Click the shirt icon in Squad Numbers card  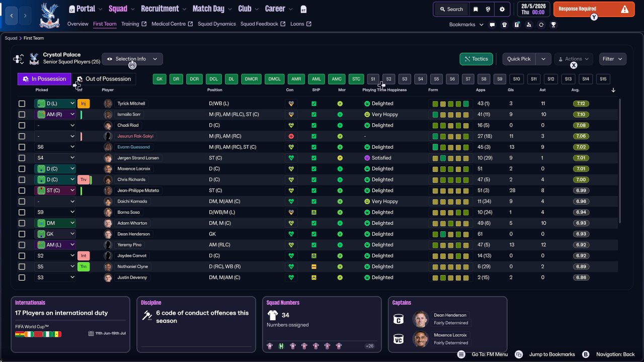(272, 315)
